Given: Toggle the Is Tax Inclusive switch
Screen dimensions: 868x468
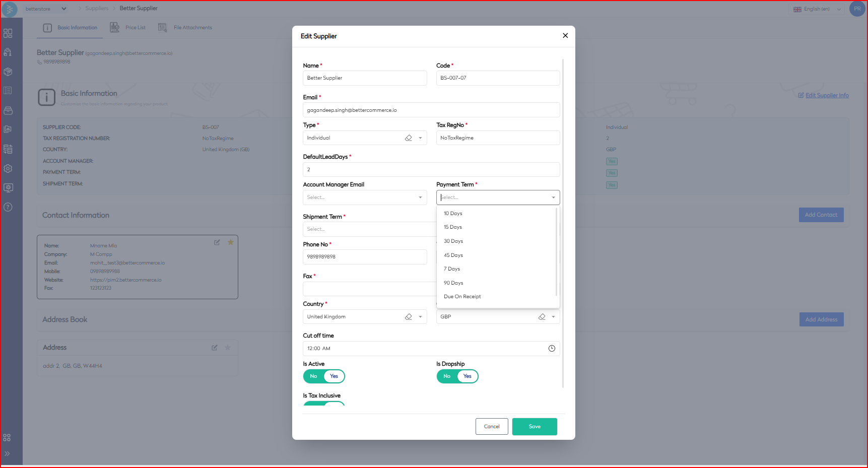Looking at the screenshot, I should click(x=324, y=403).
